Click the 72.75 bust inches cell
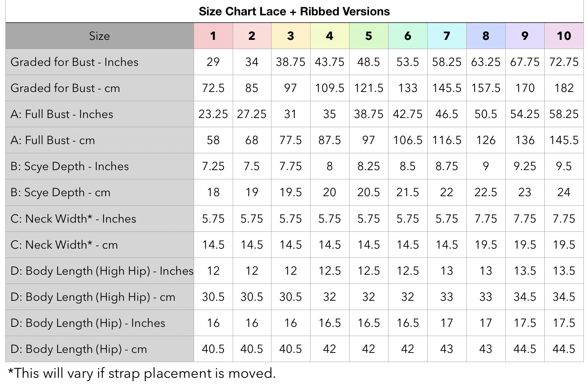The height and width of the screenshot is (387, 588). click(x=564, y=62)
